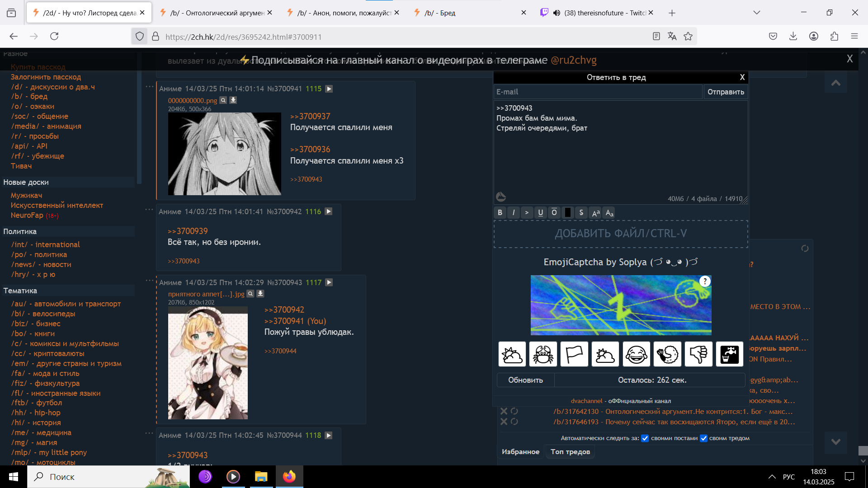Image resolution: width=868 pixels, height=488 pixels.
Task: Remove /b/317642130 from favorites
Action: point(504,411)
